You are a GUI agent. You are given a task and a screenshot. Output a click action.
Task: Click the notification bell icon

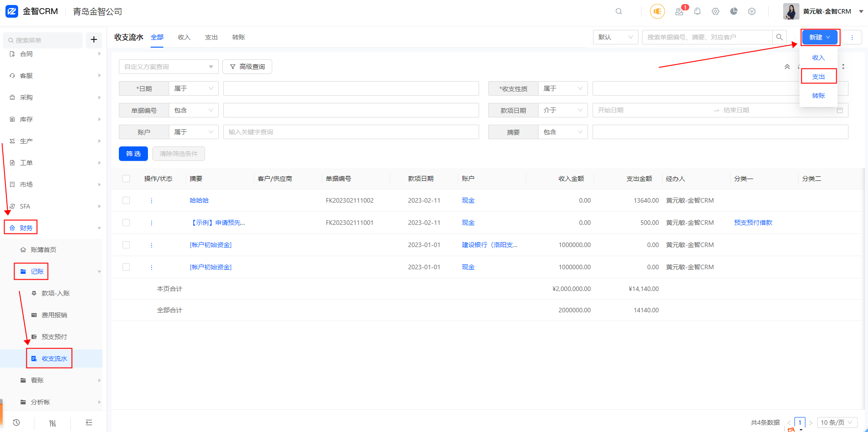pyautogui.click(x=697, y=11)
